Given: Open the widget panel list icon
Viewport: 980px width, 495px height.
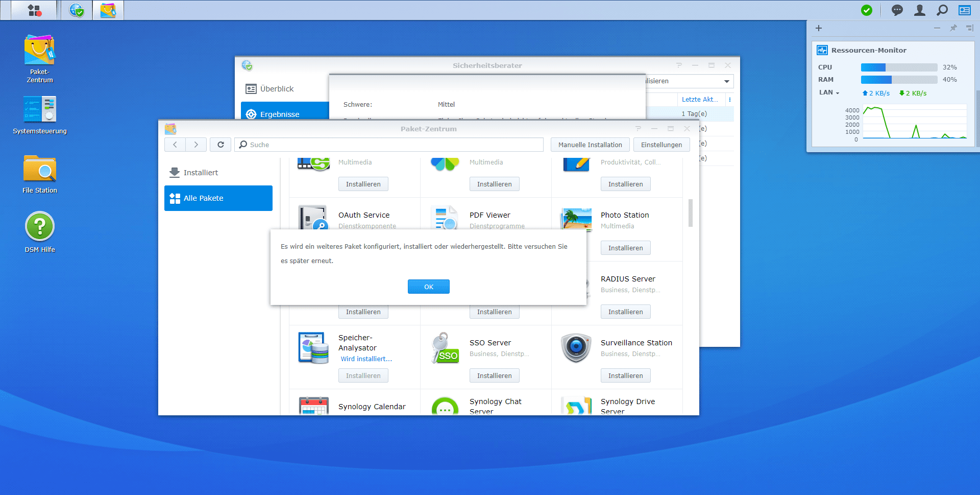Looking at the screenshot, I should (969, 28).
